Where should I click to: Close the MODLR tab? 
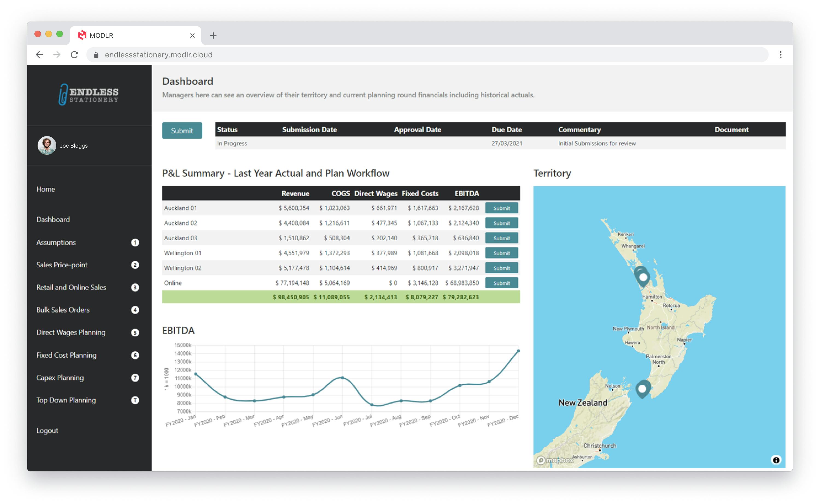point(192,35)
